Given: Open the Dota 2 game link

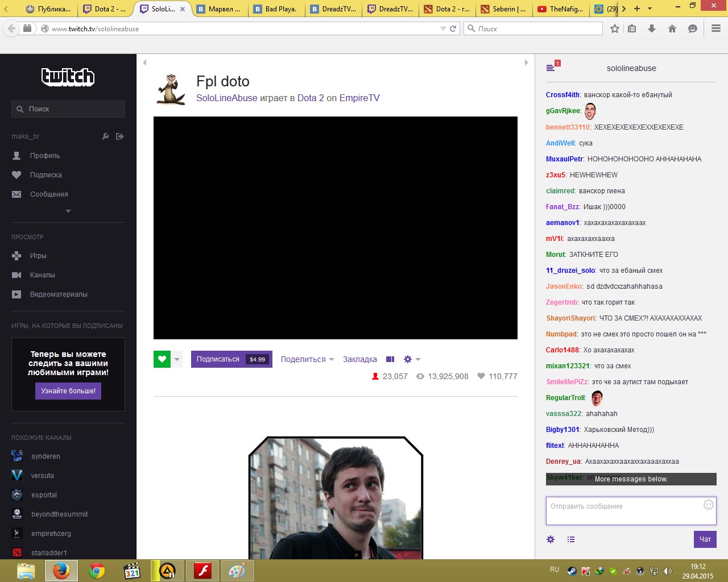Looking at the screenshot, I should 311,98.
